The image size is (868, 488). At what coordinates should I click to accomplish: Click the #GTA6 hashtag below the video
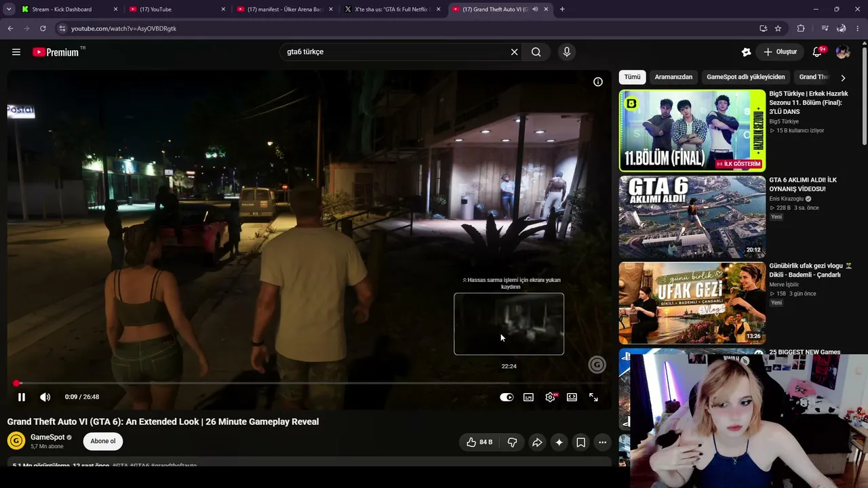pos(140,466)
